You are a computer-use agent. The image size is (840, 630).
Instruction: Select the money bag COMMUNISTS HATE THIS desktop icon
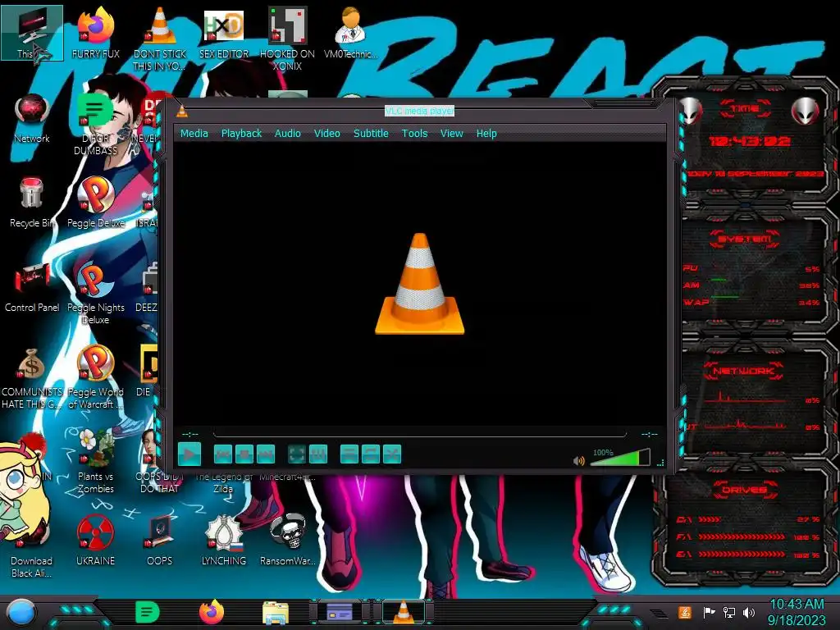click(32, 377)
